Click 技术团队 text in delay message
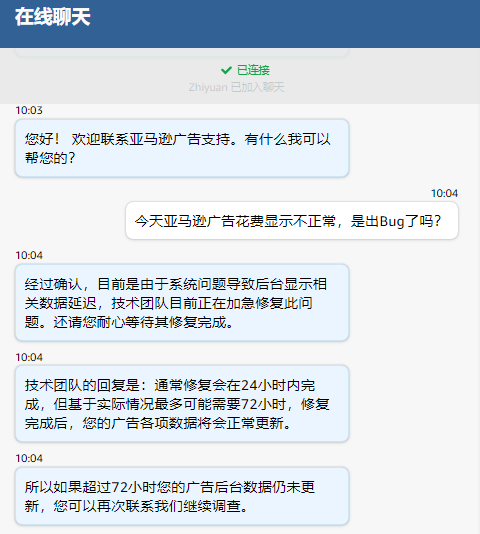 [x=140, y=303]
